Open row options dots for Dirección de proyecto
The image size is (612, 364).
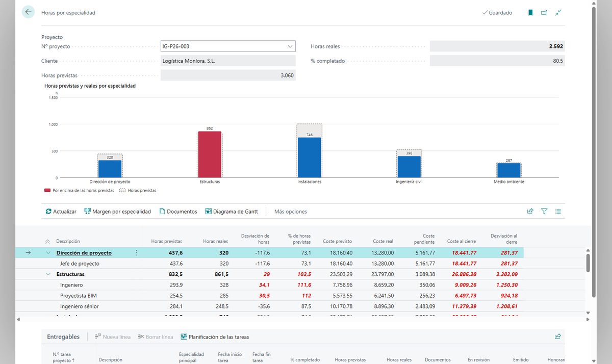136,253
